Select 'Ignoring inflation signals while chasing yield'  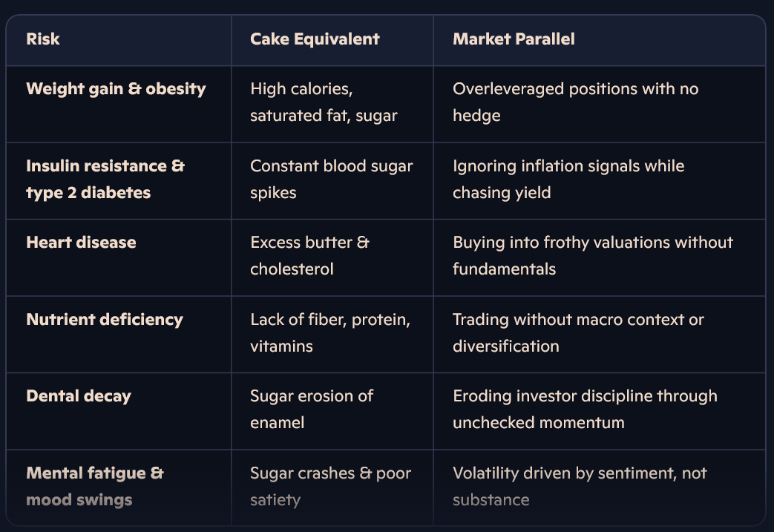click(568, 180)
